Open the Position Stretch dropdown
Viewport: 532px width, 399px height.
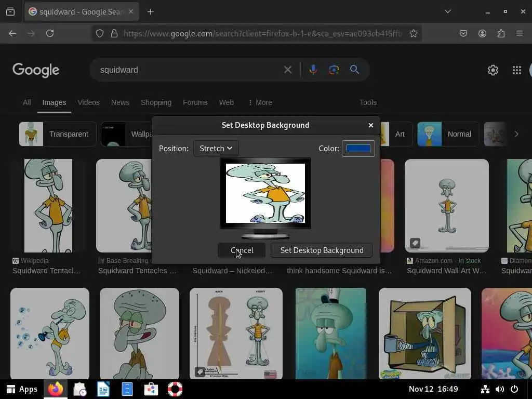216,149
